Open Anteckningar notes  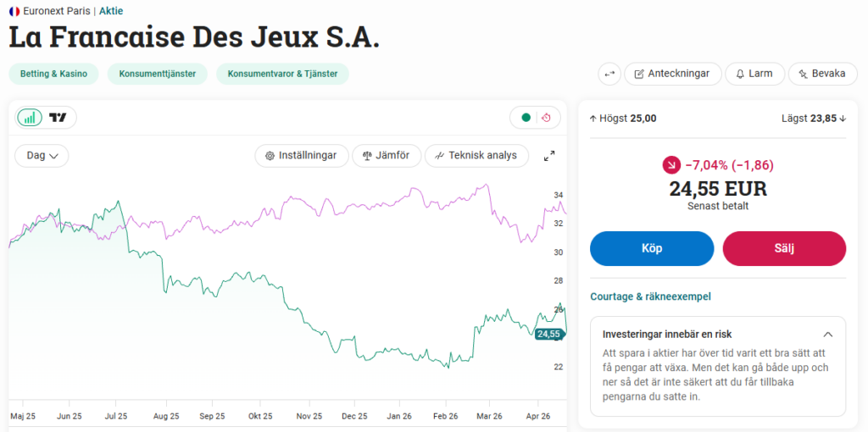pyautogui.click(x=672, y=74)
